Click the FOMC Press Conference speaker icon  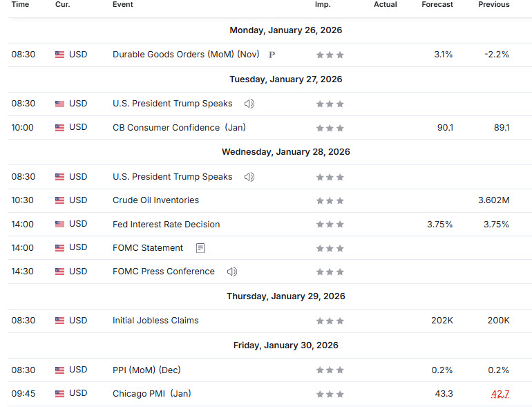pos(232,272)
